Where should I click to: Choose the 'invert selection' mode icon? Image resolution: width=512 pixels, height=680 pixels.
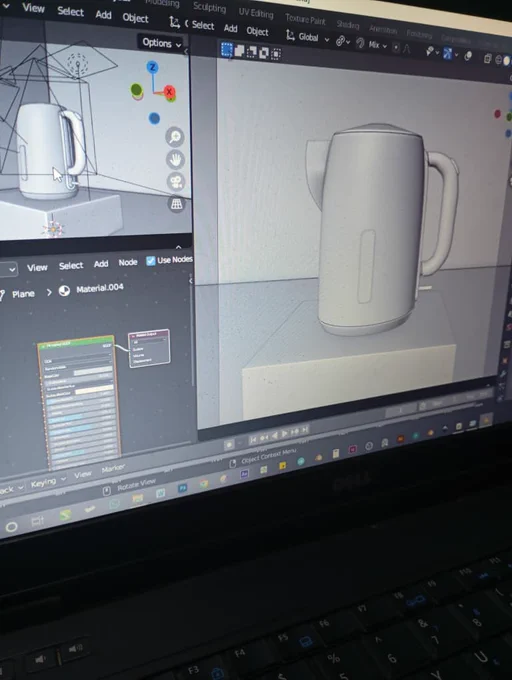click(264, 53)
